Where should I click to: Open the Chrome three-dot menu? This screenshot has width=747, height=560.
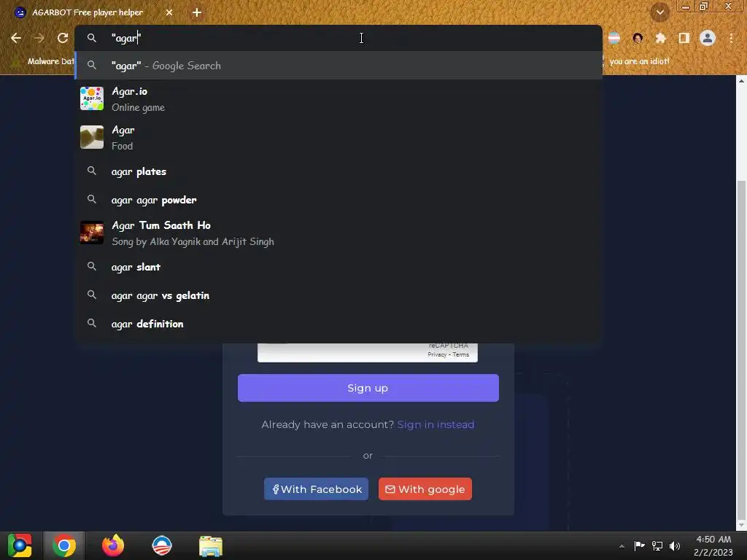pos(731,38)
